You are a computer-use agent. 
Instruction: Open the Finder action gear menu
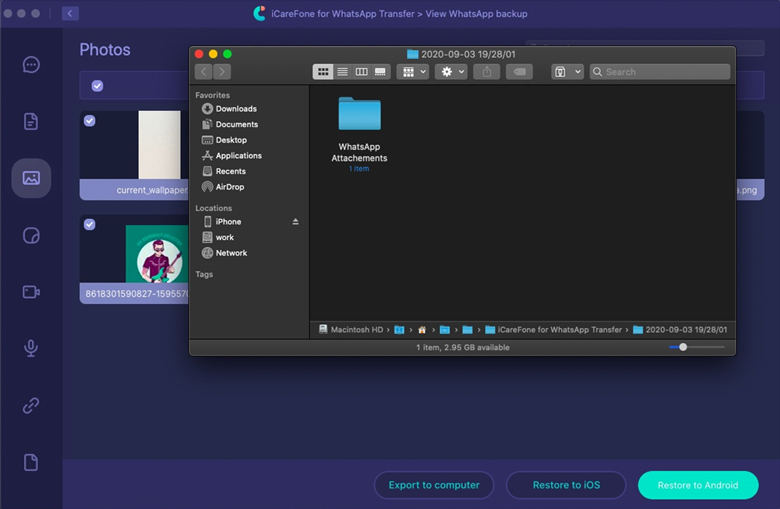click(451, 72)
